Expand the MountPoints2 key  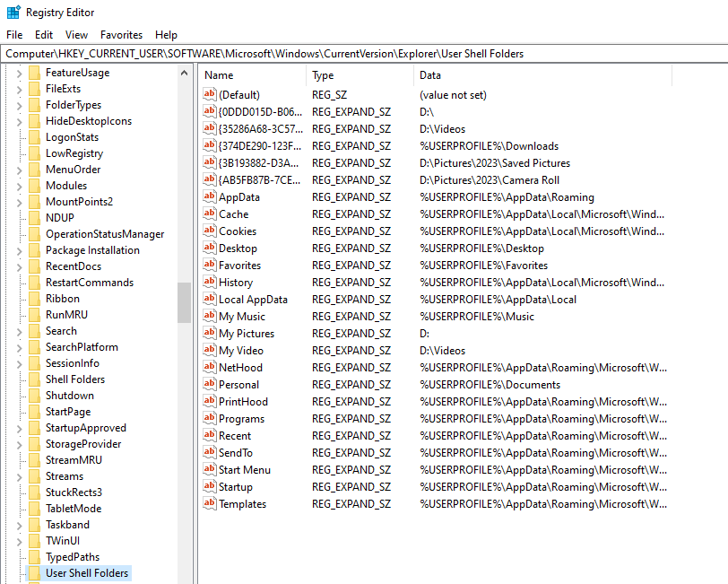coord(19,203)
